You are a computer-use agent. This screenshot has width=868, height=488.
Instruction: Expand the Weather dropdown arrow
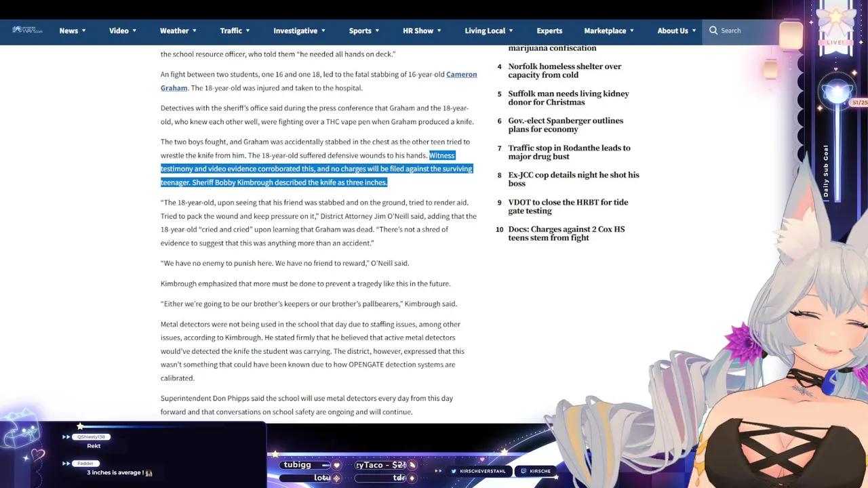(195, 30)
